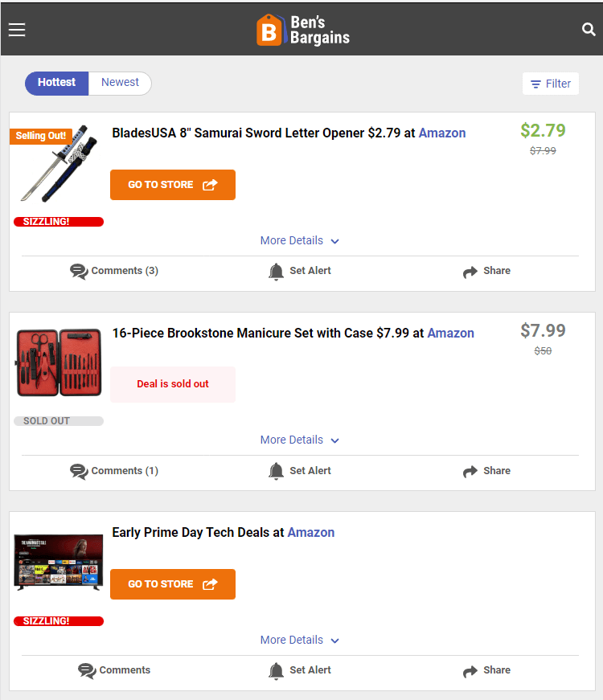Screen dimensions: 603x700
Task: Expand More Details for Early Prime Day deals
Action: coord(300,640)
